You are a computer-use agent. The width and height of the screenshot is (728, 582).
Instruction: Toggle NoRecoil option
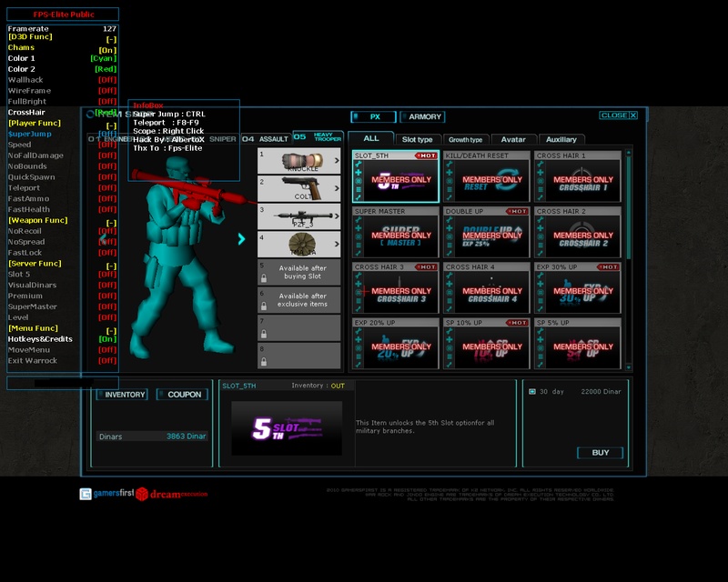[62, 231]
